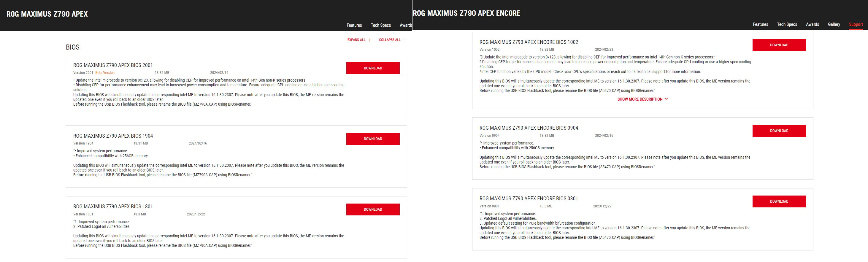Click title 'ROG MAXIMUS Z790 APEX BIOS 1904'
The image size is (868, 262).
113,136
